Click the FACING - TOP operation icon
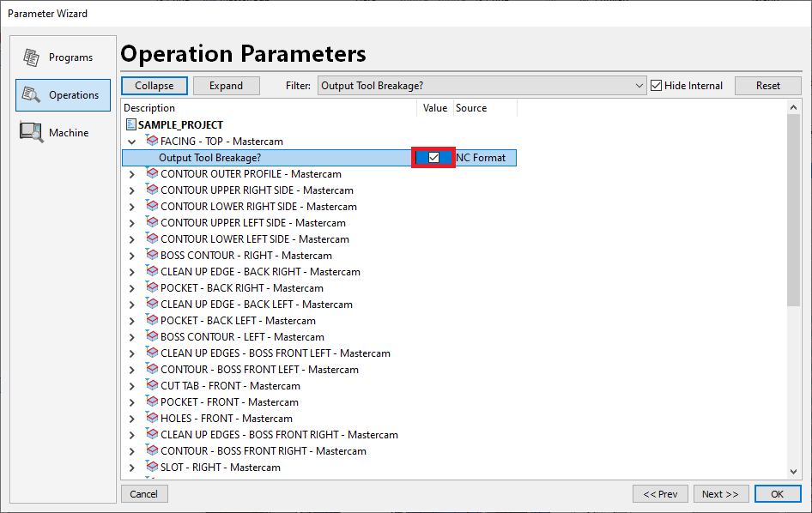The height and width of the screenshot is (513, 812). pos(152,141)
